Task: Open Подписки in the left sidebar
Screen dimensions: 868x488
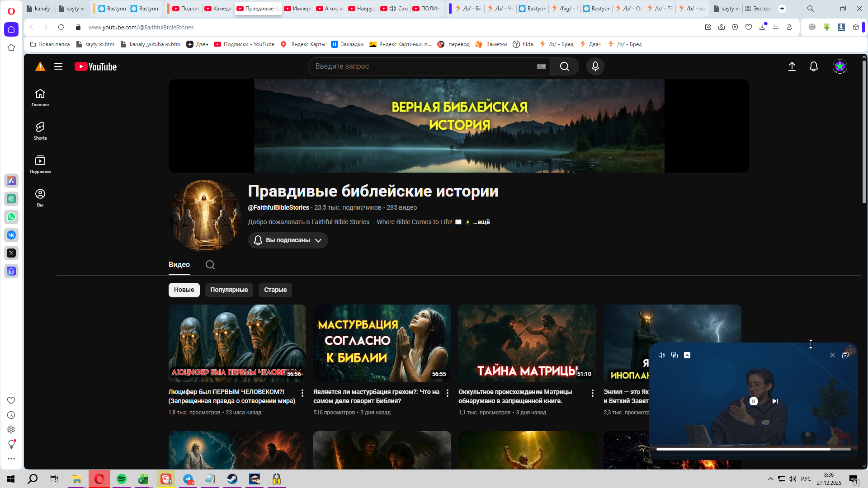Action: (40, 164)
